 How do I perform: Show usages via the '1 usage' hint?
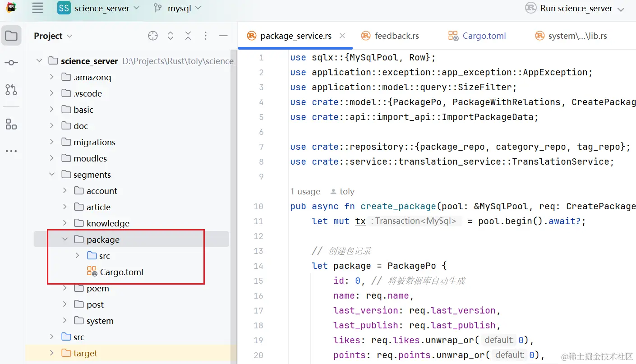305,192
